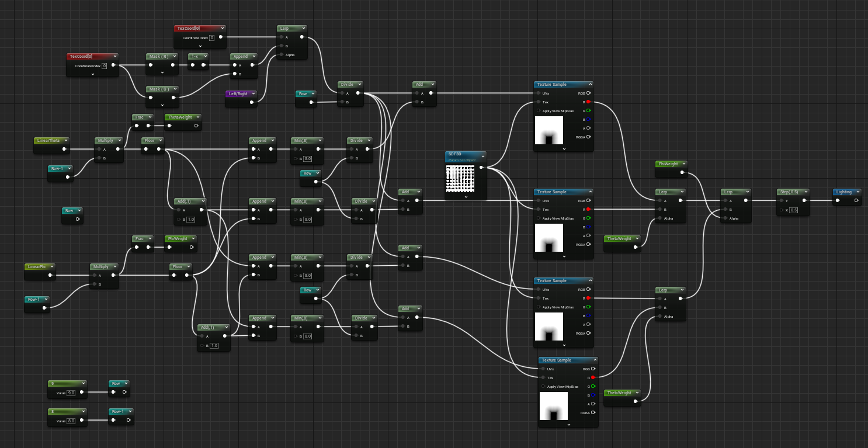Screen dimensions: 868x448
Task: Click the input pin on the Lighting node
Action: pos(838,200)
